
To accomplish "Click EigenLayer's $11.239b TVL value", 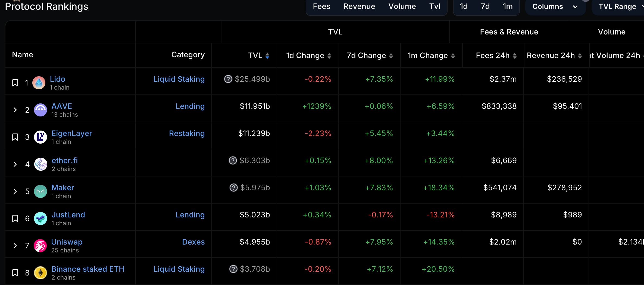I will [254, 133].
